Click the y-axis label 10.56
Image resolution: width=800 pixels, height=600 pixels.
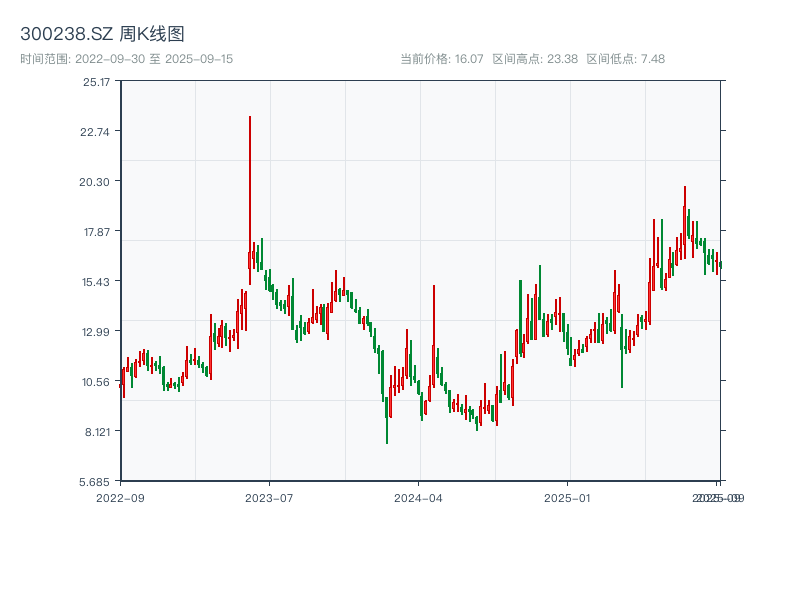point(96,382)
